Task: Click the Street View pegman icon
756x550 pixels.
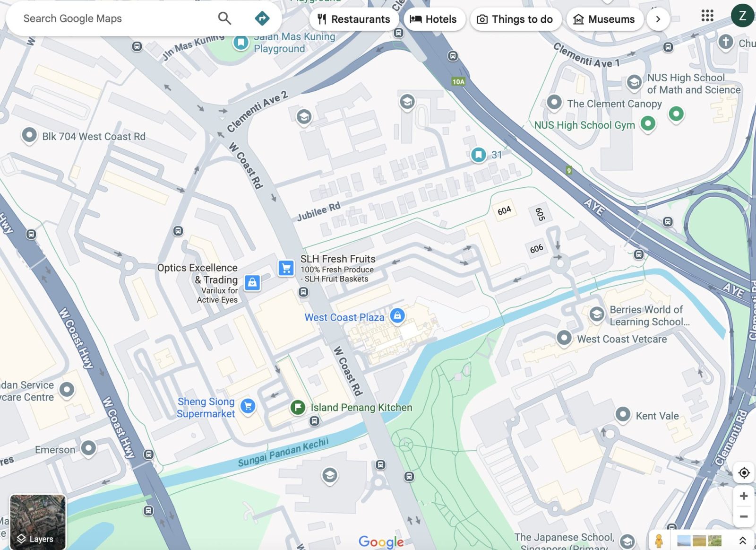Action: click(x=659, y=540)
